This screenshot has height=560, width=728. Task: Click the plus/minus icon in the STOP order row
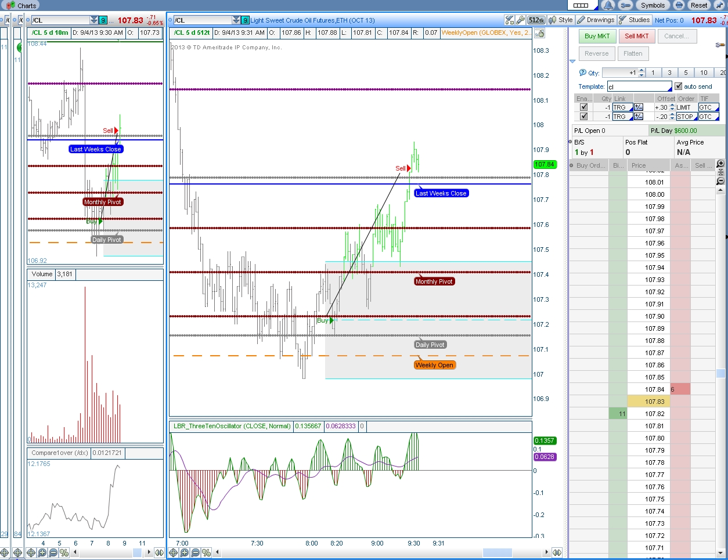(x=639, y=117)
